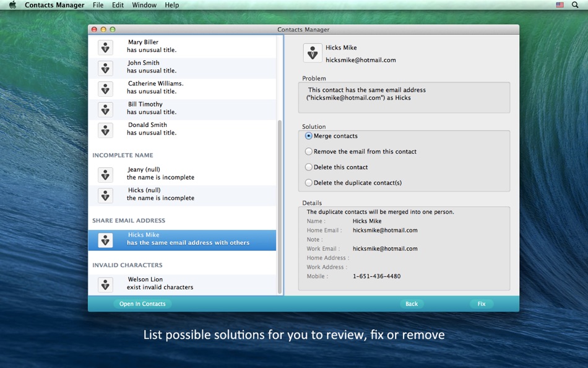Click the Name value Hicks Mike in Details

coord(367,221)
